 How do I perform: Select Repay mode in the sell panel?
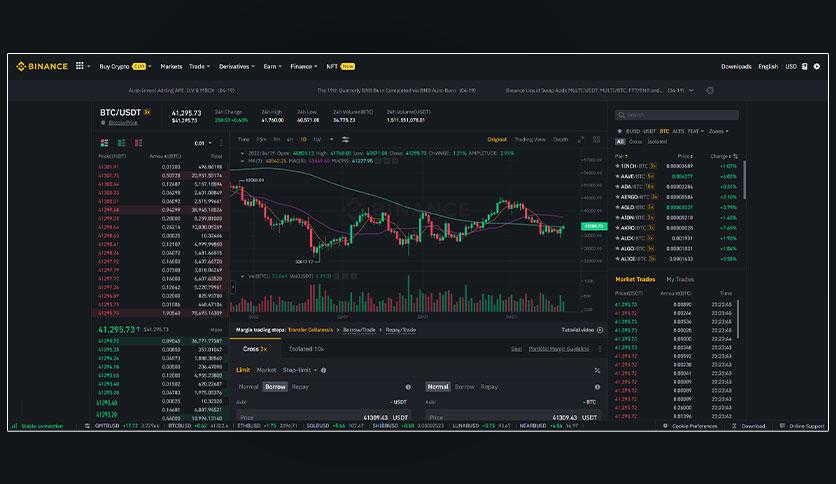(x=489, y=387)
